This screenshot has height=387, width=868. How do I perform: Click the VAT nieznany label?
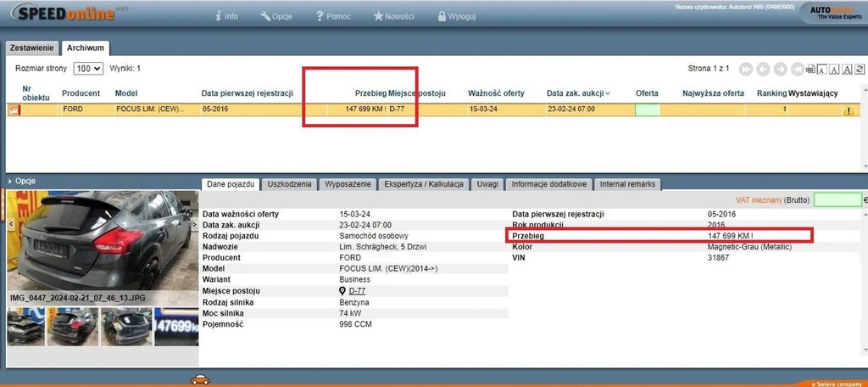pyautogui.click(x=759, y=200)
